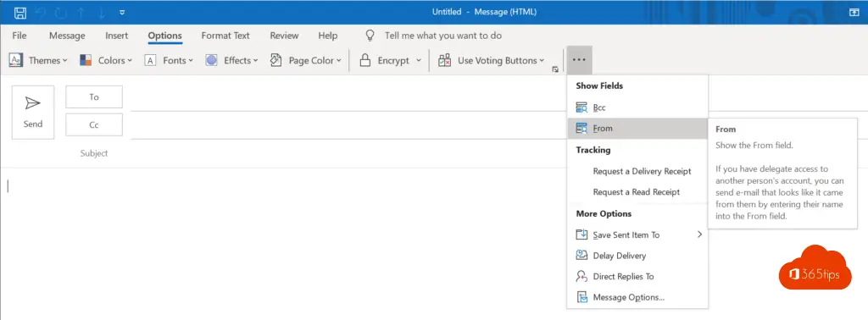868x320 pixels.
Task: Enable Request a Read Receipt
Action: 637,192
